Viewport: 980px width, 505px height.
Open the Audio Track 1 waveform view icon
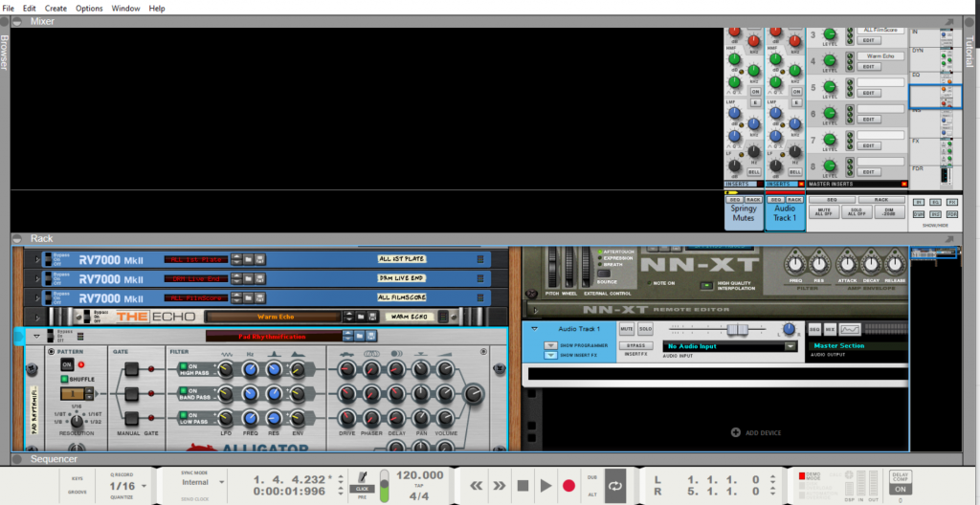coord(849,329)
